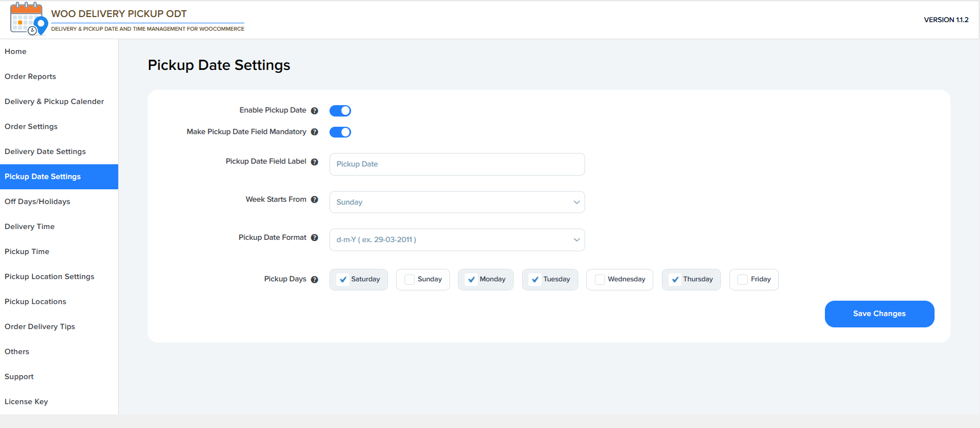This screenshot has height=428, width=980.
Task: Click help icon beside Enable Pickup Date
Action: (x=314, y=111)
